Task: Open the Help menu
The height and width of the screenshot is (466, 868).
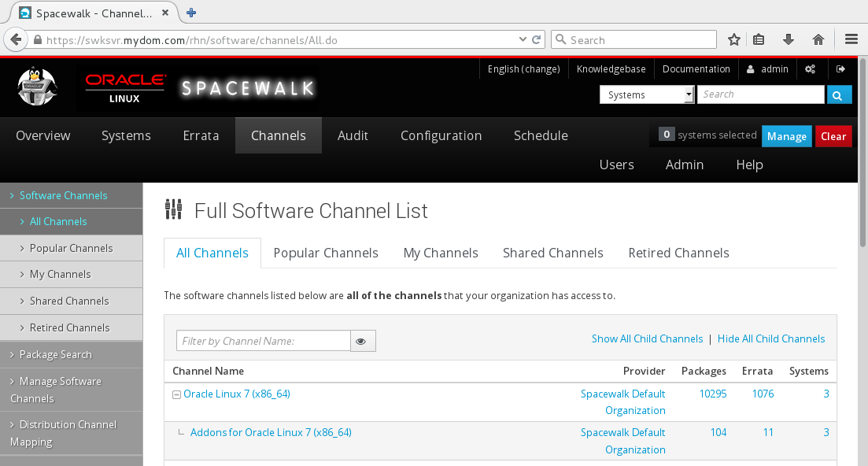Action: 749,165
